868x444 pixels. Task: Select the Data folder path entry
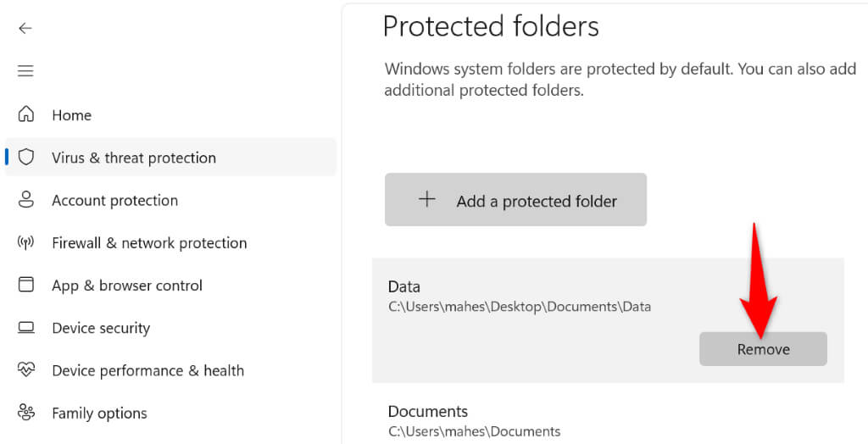[x=519, y=307]
